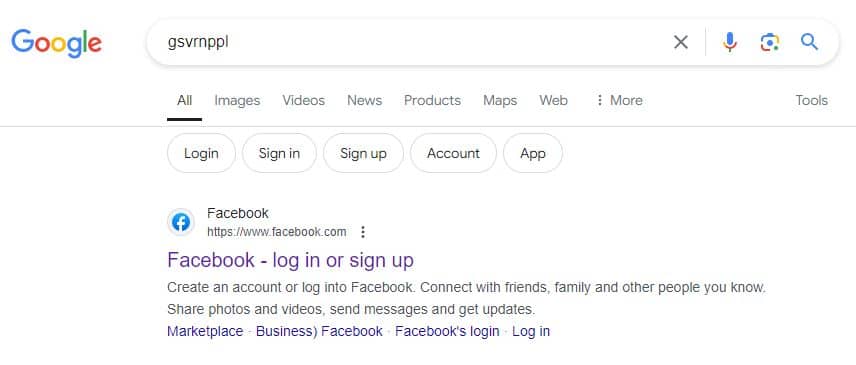This screenshot has width=856, height=365.
Task: Start voice search with microphone icon
Action: (730, 42)
